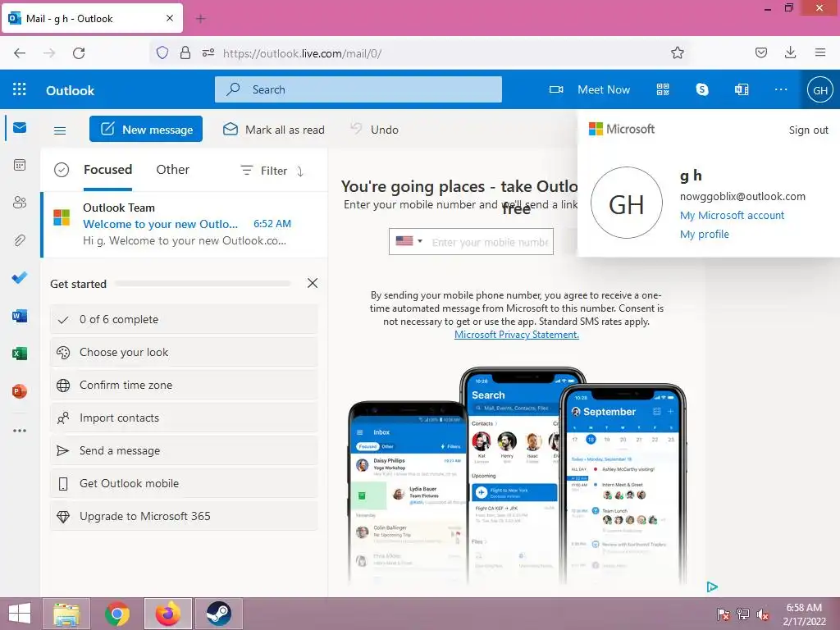Click the New message button
840x630 pixels.
pyautogui.click(x=146, y=129)
